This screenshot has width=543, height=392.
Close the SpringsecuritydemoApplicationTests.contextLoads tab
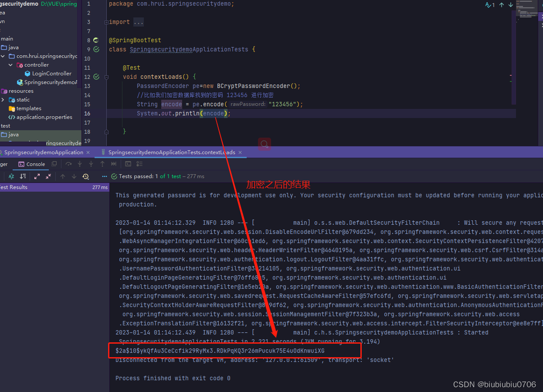point(241,152)
